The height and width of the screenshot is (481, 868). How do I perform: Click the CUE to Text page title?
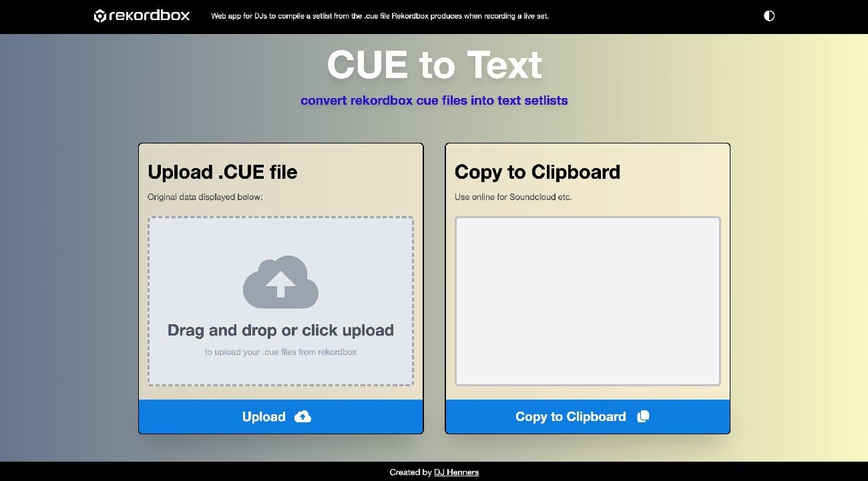(434, 65)
